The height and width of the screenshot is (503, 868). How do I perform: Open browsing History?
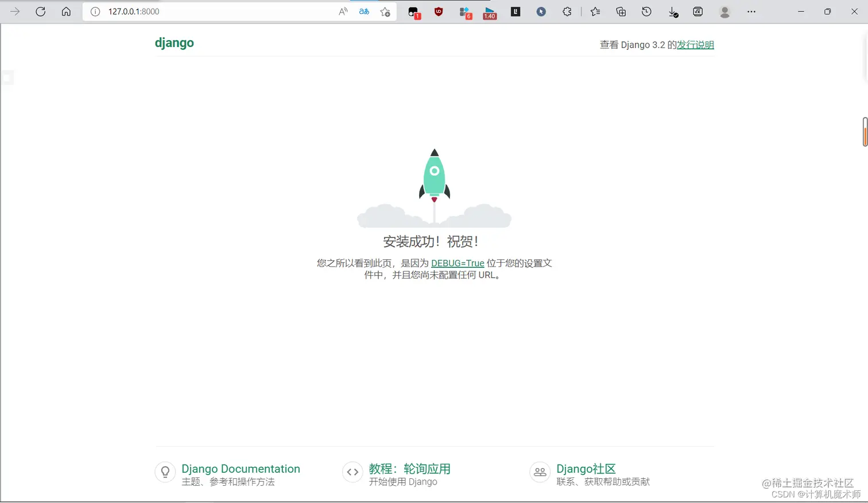646,11
